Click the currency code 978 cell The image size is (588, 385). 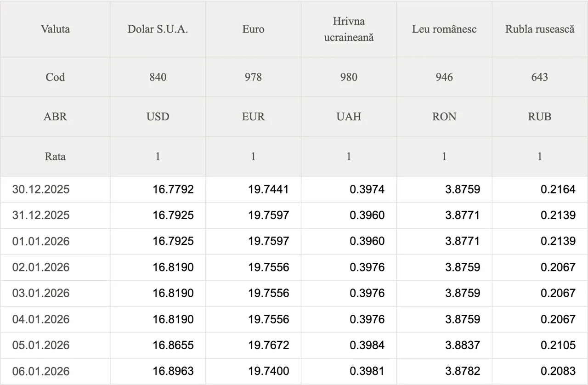(x=253, y=77)
